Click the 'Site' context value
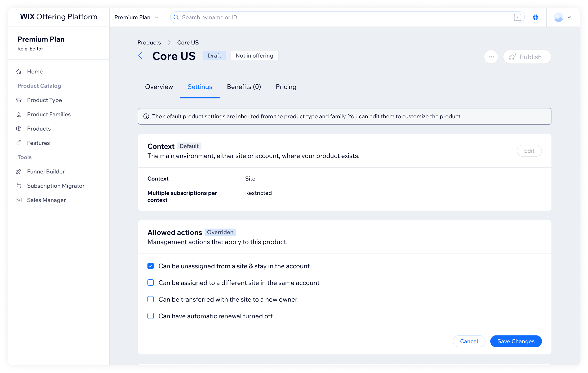588x373 pixels. pyautogui.click(x=250, y=179)
